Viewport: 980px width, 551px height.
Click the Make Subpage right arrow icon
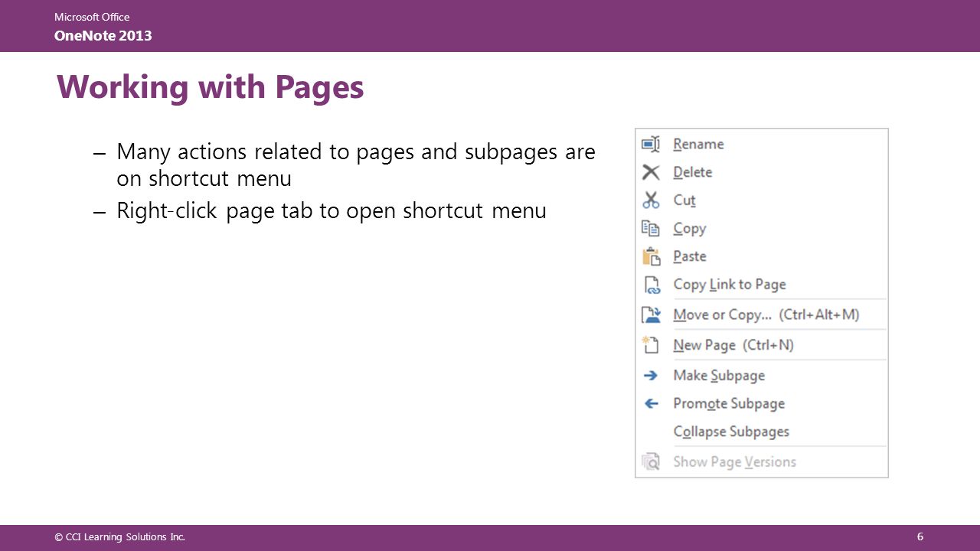click(651, 376)
